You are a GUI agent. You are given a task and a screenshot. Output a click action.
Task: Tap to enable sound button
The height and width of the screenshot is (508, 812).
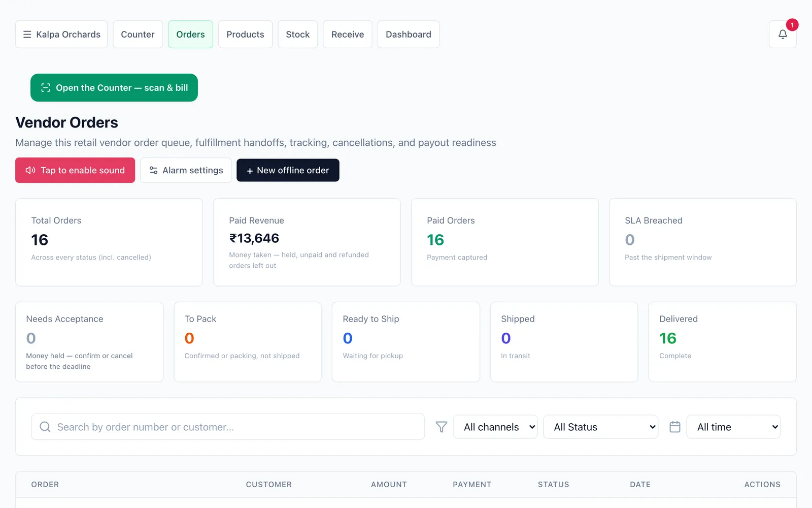tap(75, 170)
